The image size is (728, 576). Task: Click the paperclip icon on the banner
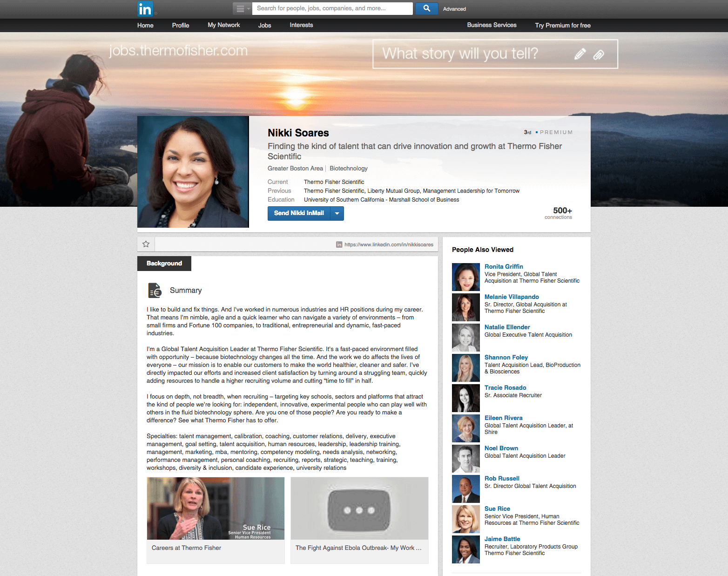tap(599, 54)
